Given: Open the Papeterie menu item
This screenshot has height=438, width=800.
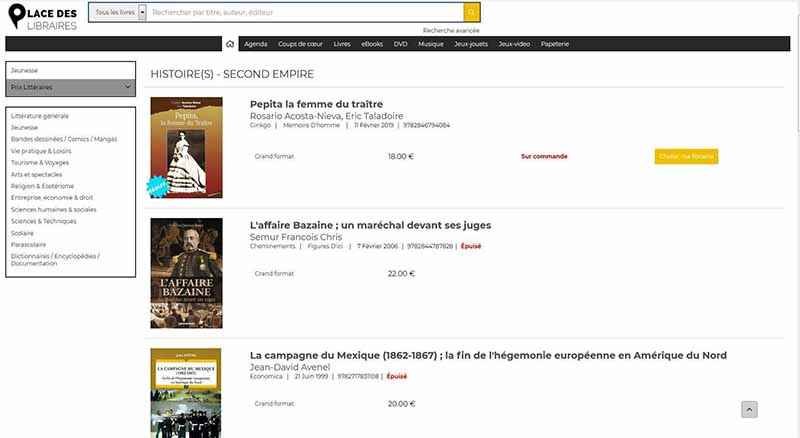Looking at the screenshot, I should [555, 44].
